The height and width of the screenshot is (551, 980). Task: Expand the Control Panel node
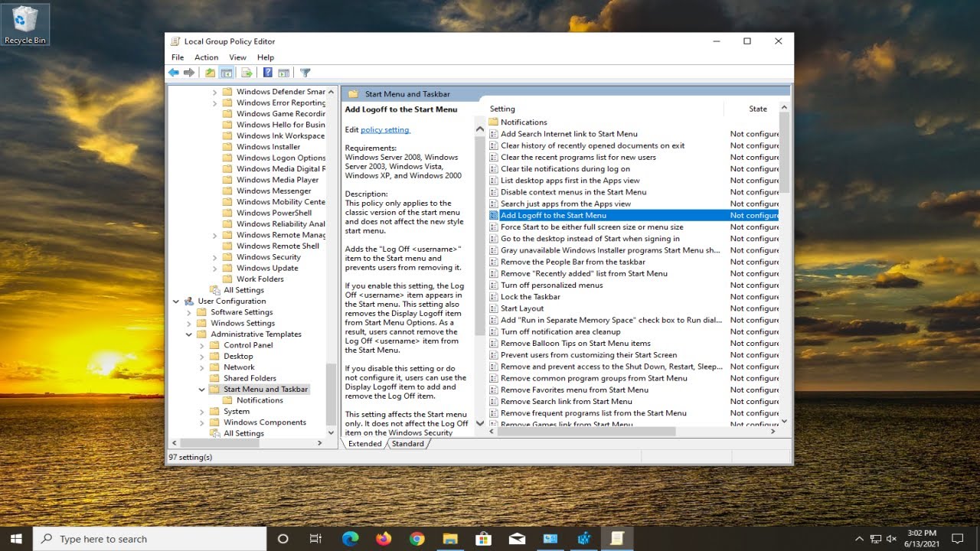(x=203, y=345)
